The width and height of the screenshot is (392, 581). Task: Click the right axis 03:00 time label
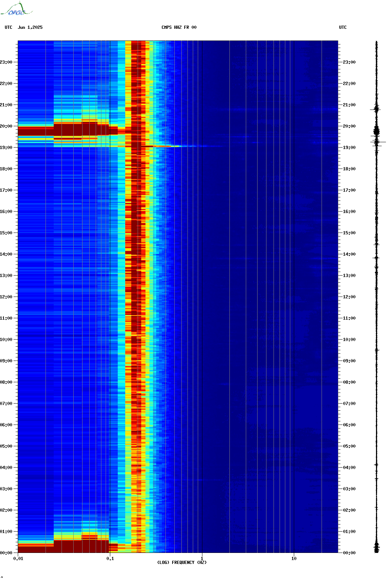pyautogui.click(x=349, y=489)
